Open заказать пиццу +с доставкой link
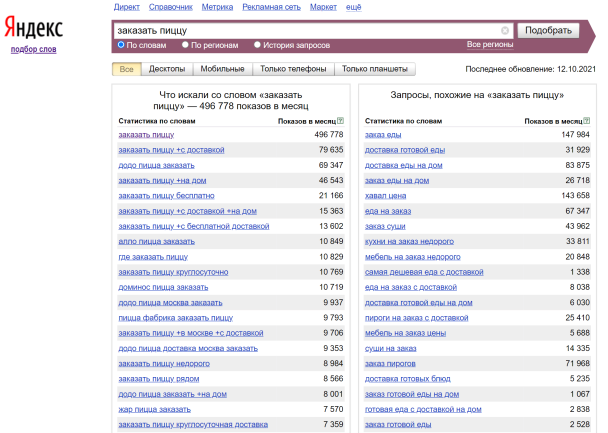Screen dimensions: 608x433 [x=171, y=150]
